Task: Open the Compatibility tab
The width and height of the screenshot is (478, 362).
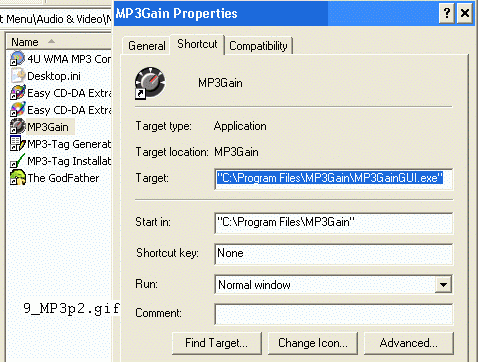Action: (x=258, y=46)
